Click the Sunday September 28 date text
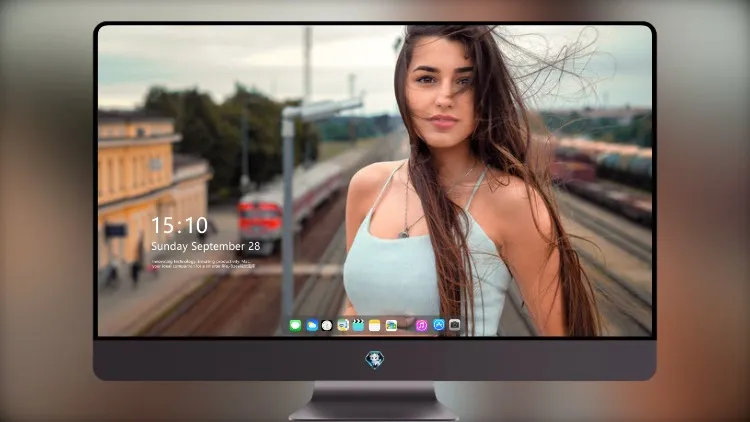The image size is (750, 422). pyautogui.click(x=206, y=246)
